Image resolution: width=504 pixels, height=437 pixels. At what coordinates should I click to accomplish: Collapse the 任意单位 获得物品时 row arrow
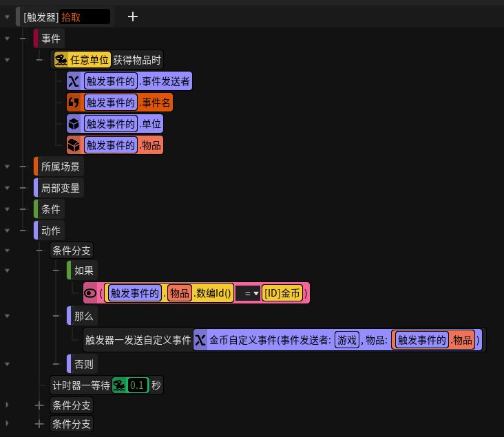pos(7,60)
